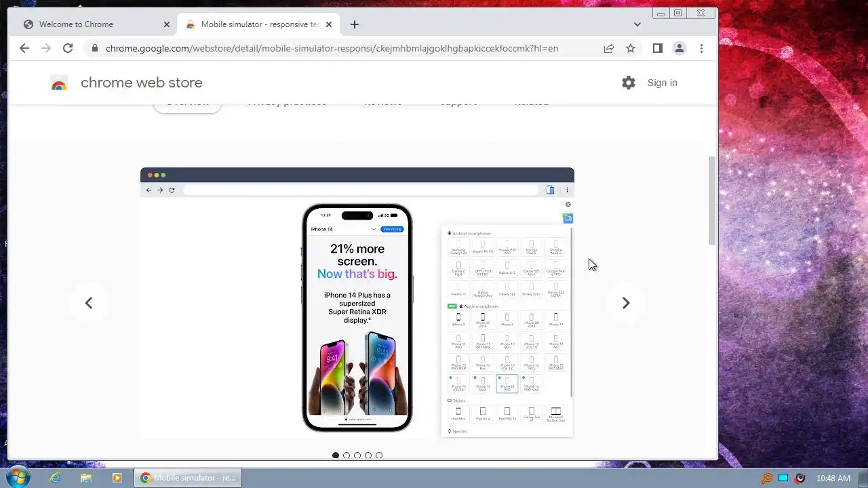Screen dimensions: 868x488
Task: Open File Explorer folder on taskbar
Action: (86, 478)
